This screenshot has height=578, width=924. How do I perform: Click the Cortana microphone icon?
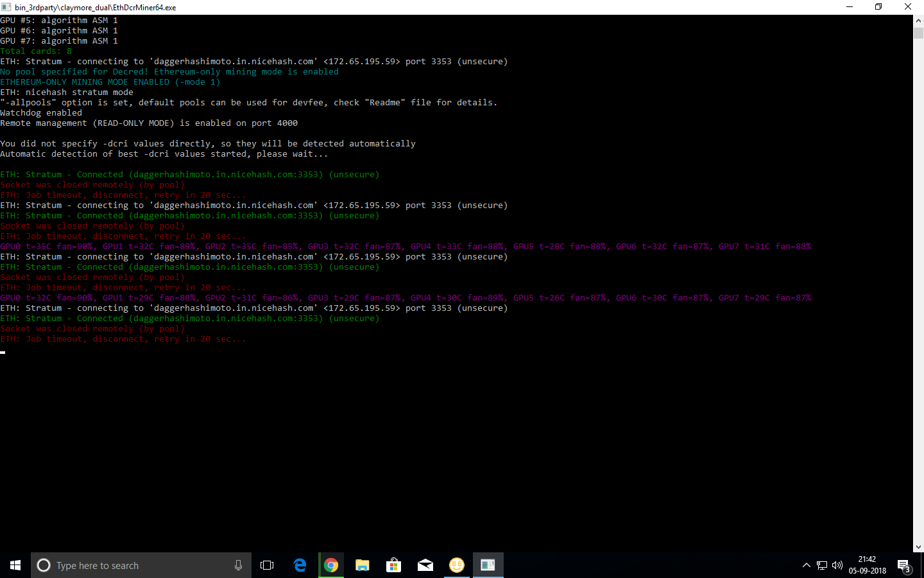(238, 565)
